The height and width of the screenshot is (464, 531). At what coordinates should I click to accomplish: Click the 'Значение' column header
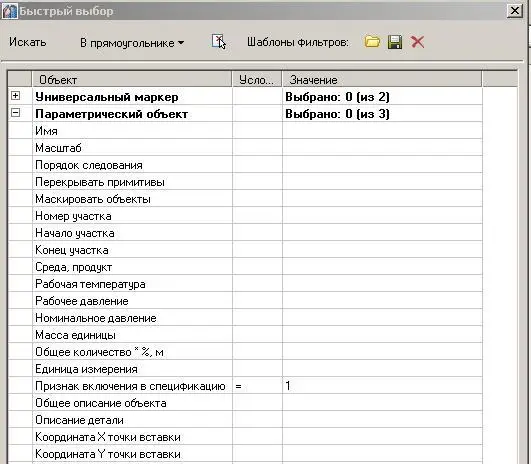pyautogui.click(x=382, y=80)
